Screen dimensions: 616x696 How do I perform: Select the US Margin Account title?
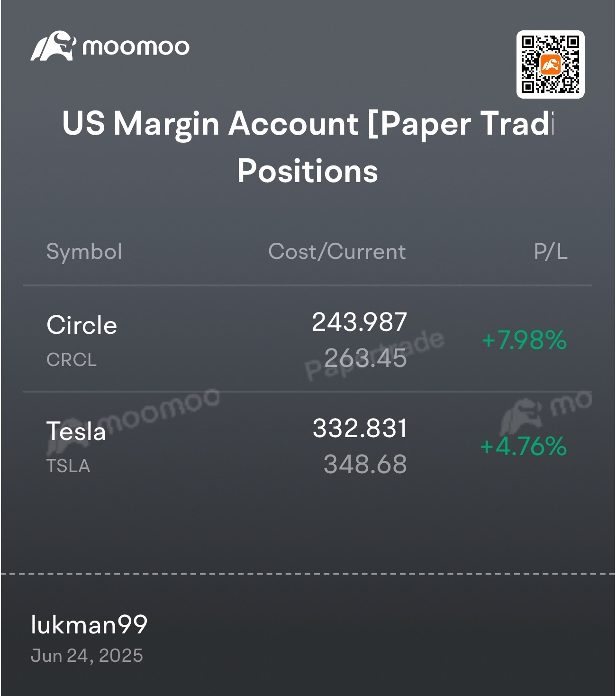308,123
